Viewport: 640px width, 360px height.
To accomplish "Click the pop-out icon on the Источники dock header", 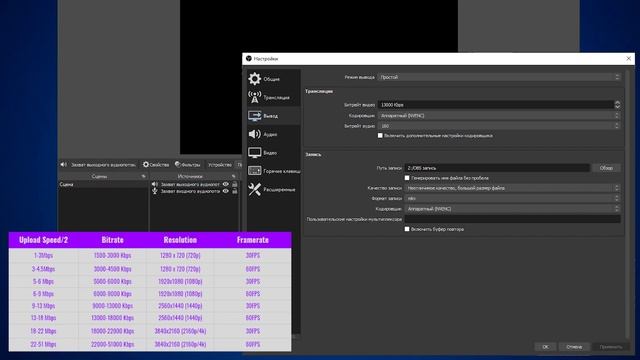I will tap(233, 176).
